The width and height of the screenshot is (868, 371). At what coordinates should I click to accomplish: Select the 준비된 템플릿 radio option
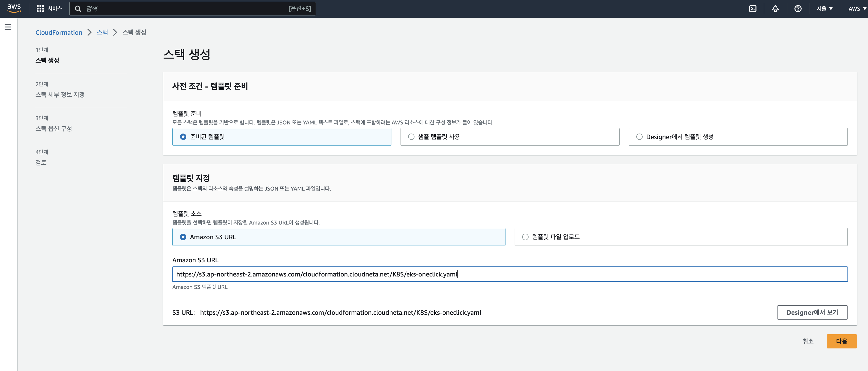click(x=183, y=137)
